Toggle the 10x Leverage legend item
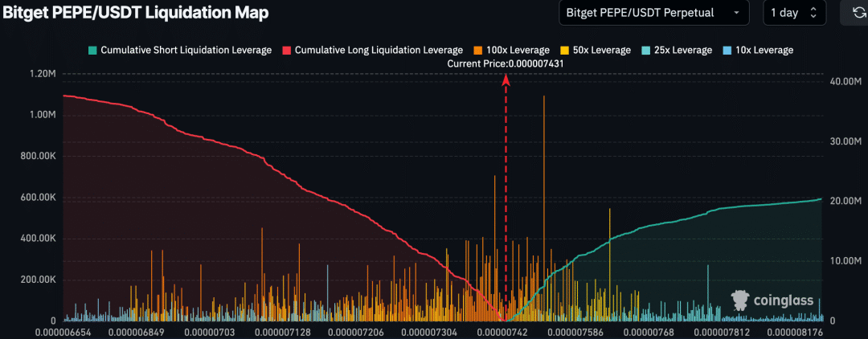Viewport: 868px width, 339px height. (x=757, y=51)
